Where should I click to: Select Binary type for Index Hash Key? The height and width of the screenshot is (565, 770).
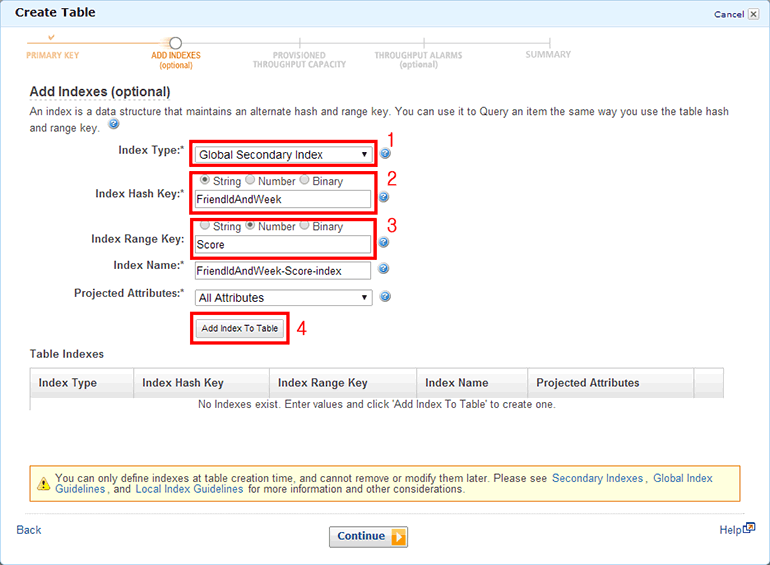click(304, 181)
